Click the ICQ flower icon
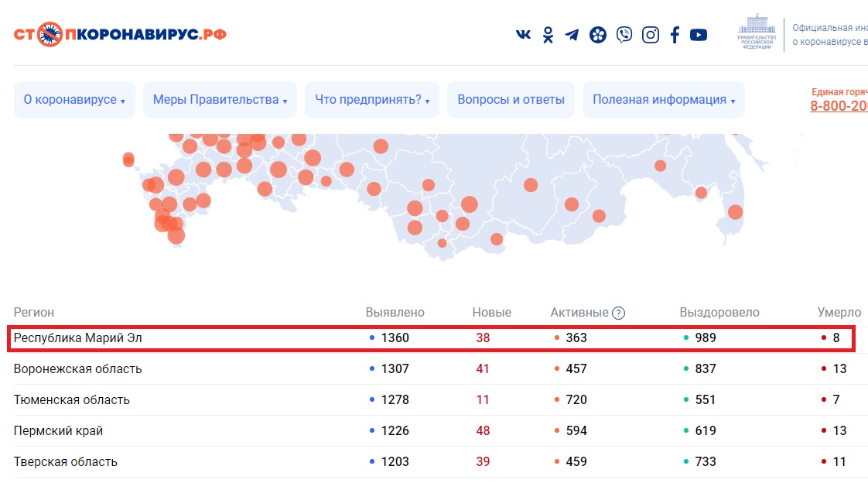Viewport: 868px width, 490px height. click(598, 35)
